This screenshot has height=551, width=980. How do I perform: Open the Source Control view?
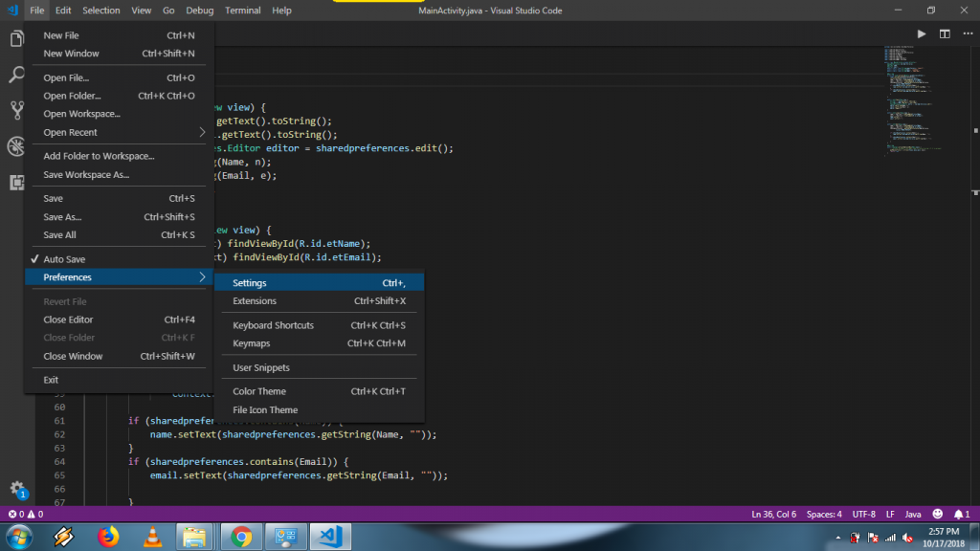click(x=16, y=110)
